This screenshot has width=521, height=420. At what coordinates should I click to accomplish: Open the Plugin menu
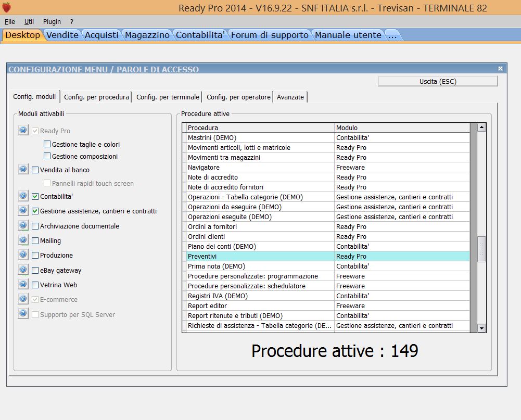click(52, 21)
